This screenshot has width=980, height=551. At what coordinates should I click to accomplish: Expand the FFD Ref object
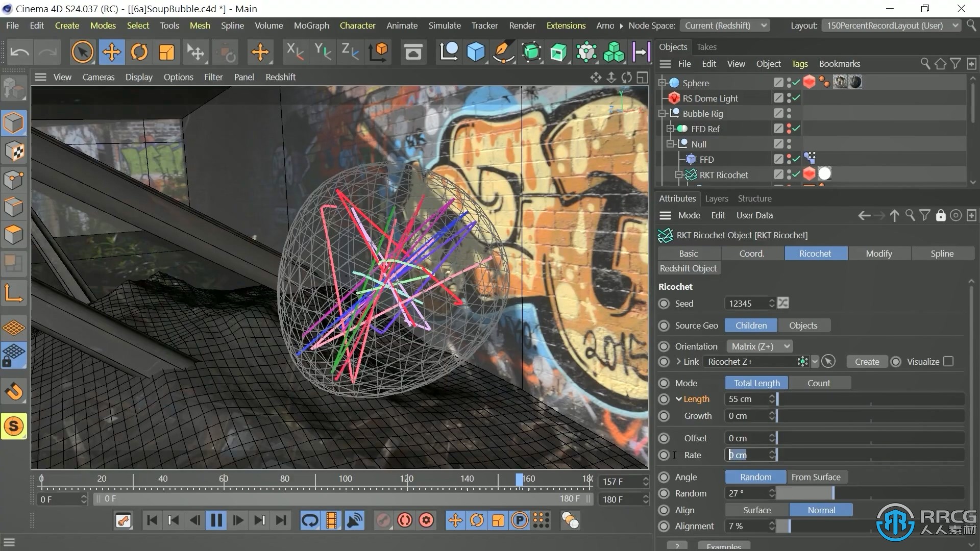[671, 129]
